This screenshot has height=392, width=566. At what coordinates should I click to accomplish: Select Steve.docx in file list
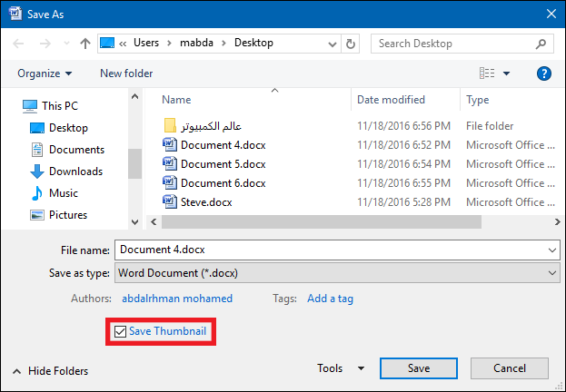tap(206, 202)
